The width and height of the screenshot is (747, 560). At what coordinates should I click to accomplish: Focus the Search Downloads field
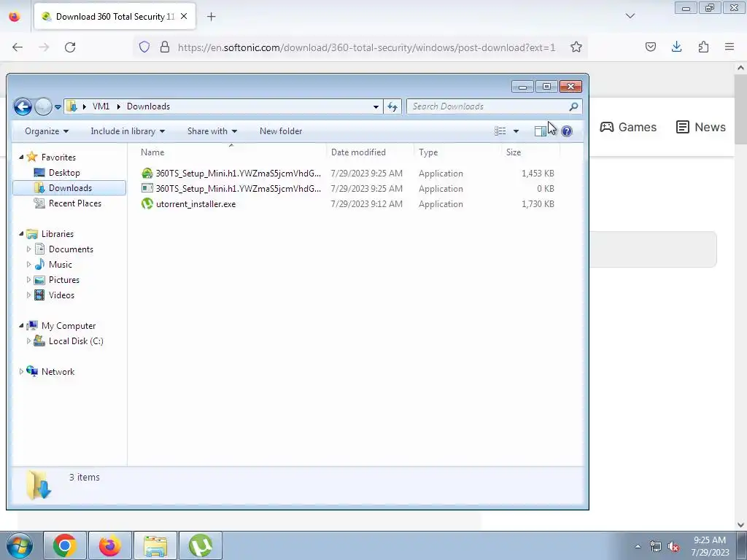tap(494, 106)
